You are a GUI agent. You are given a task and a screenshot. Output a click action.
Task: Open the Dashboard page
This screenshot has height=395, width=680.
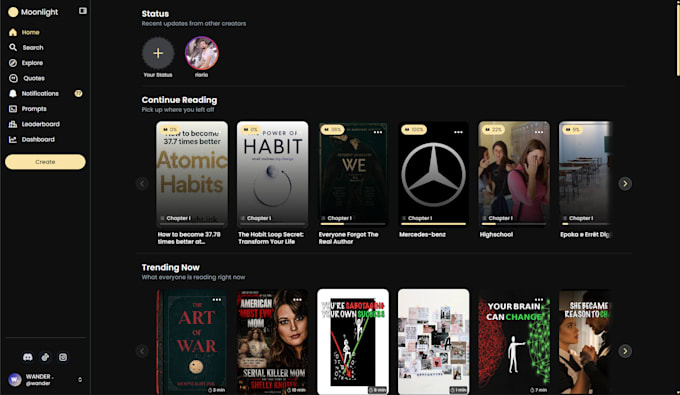(32, 139)
